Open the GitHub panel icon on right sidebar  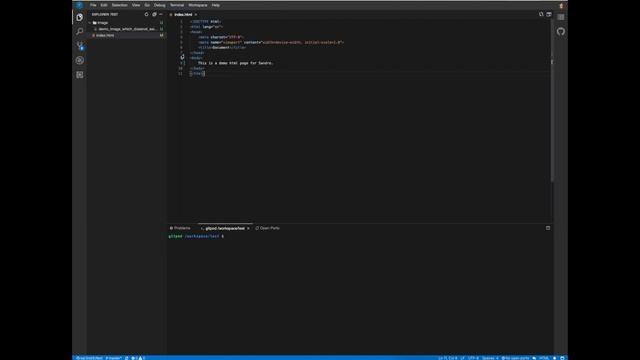click(561, 31)
